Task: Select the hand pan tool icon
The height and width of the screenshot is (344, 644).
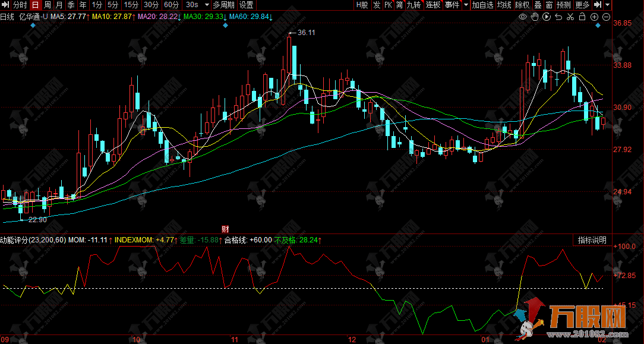Action: click(x=535, y=17)
